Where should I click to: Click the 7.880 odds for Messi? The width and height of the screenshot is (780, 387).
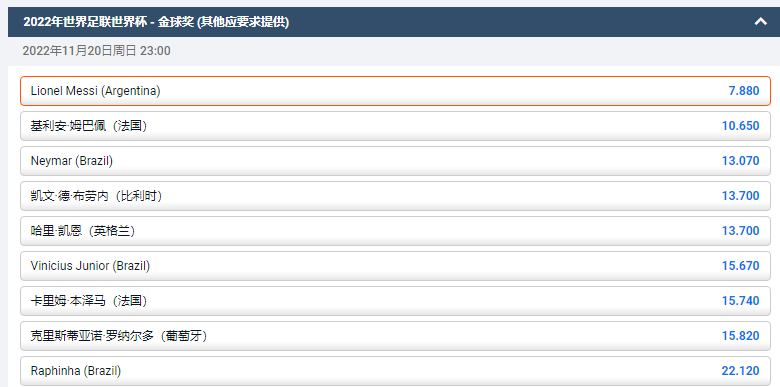point(744,91)
